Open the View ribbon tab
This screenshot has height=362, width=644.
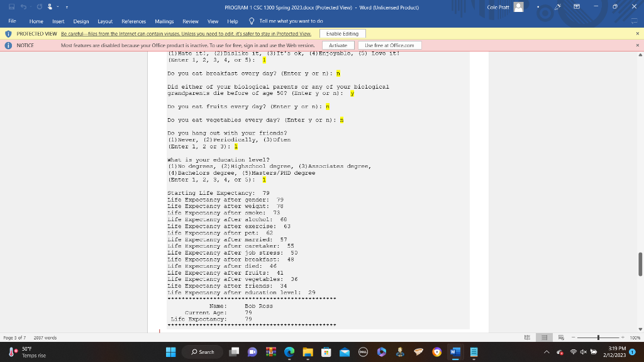point(213,21)
